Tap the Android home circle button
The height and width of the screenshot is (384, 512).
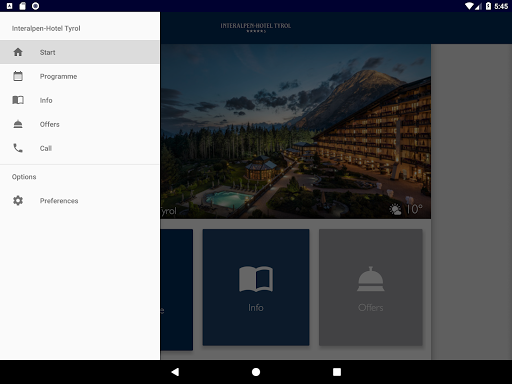pyautogui.click(x=256, y=372)
